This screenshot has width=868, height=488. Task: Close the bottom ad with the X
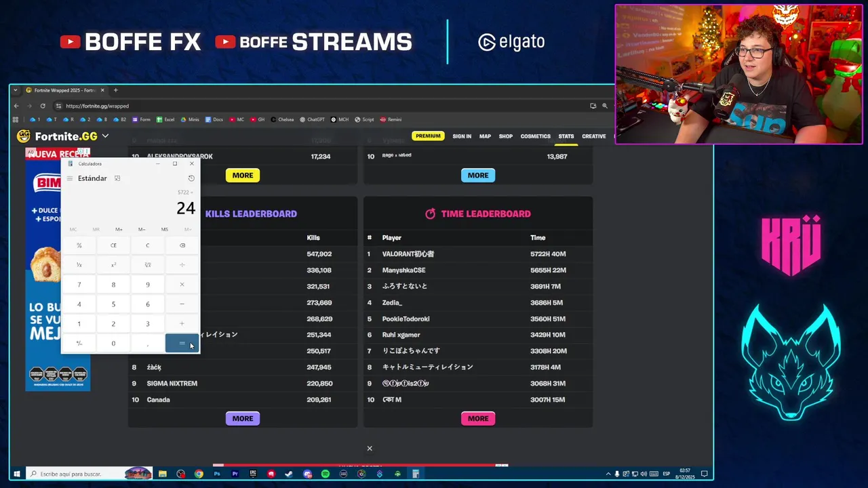tap(370, 448)
